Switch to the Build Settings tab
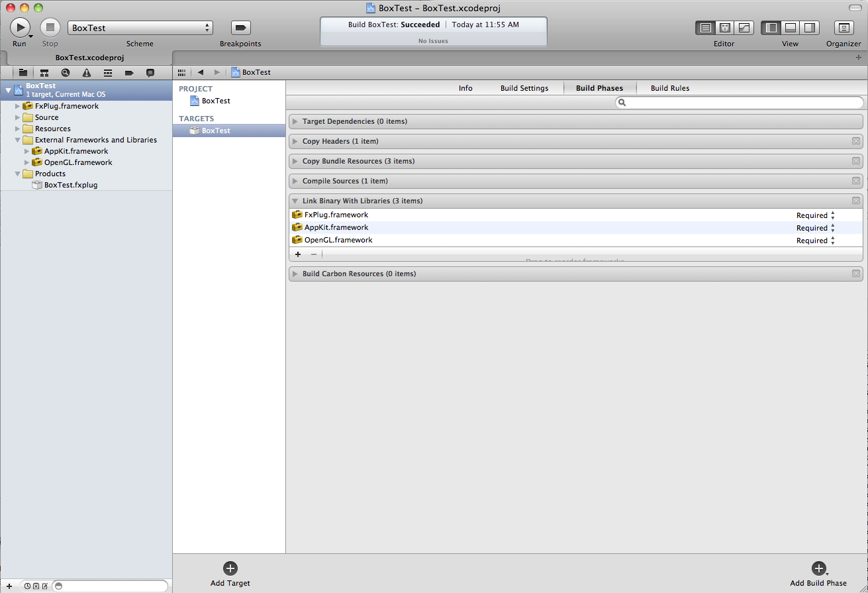Viewport: 868px width, 593px height. click(524, 88)
